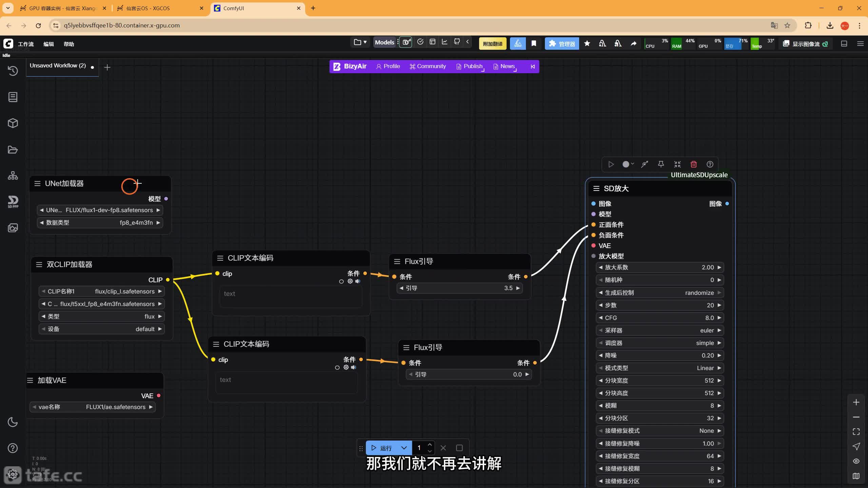Open node help in selection toolbar
This screenshot has width=868, height=488.
coord(710,164)
